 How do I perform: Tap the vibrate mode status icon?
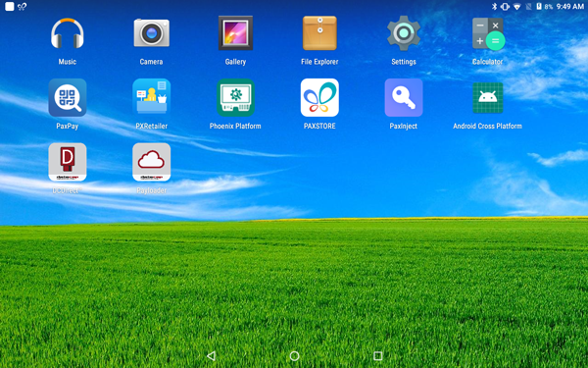tap(505, 7)
